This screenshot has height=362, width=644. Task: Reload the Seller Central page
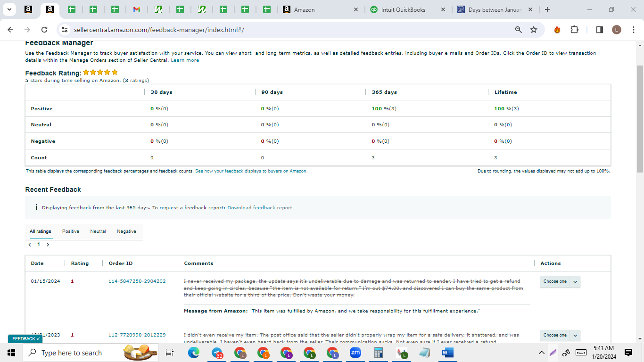44,30
